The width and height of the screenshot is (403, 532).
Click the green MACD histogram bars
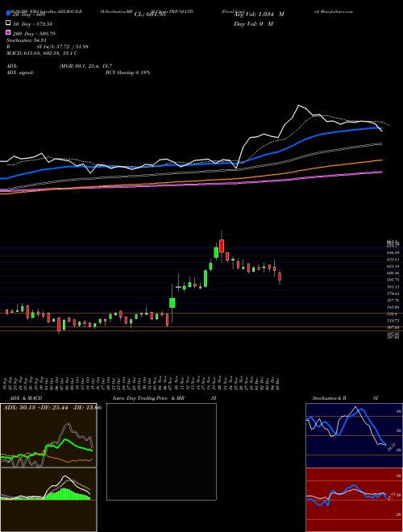pos(66,494)
